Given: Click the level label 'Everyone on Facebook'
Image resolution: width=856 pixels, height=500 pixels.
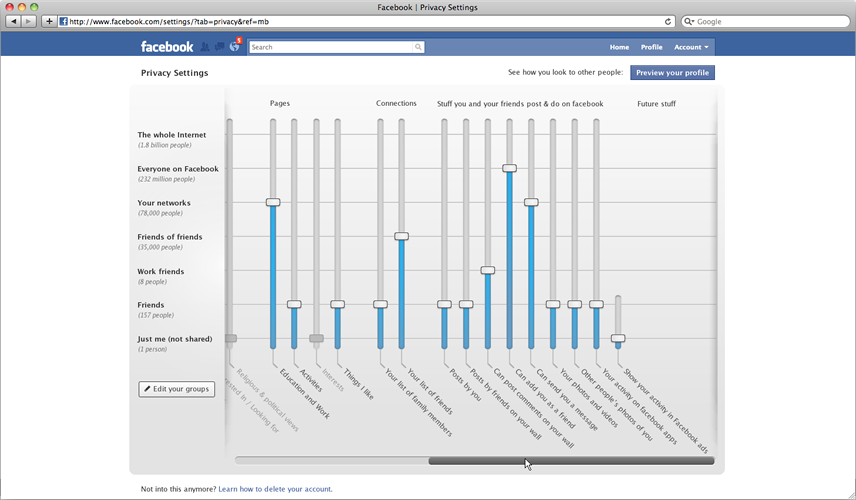Looking at the screenshot, I should (x=178, y=169).
